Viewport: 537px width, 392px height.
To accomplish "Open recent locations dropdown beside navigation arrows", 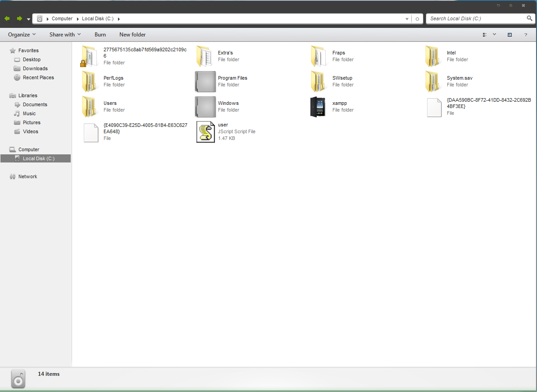I will (28, 19).
